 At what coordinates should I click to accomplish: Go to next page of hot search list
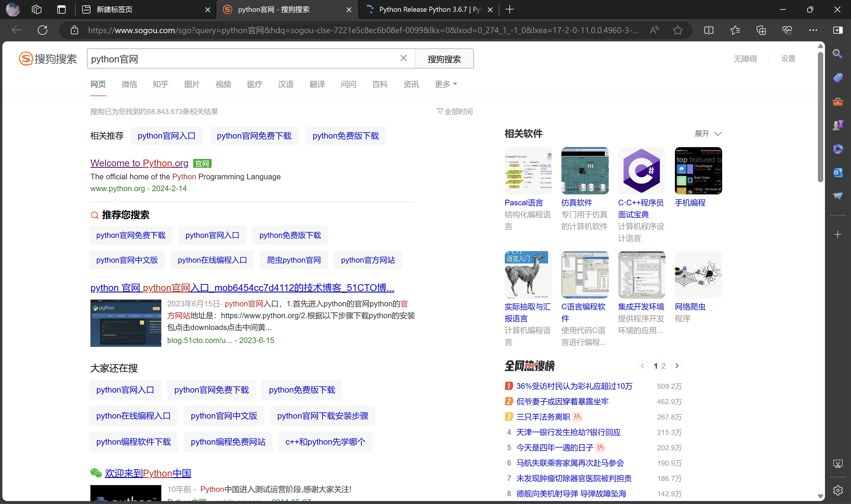pos(676,366)
